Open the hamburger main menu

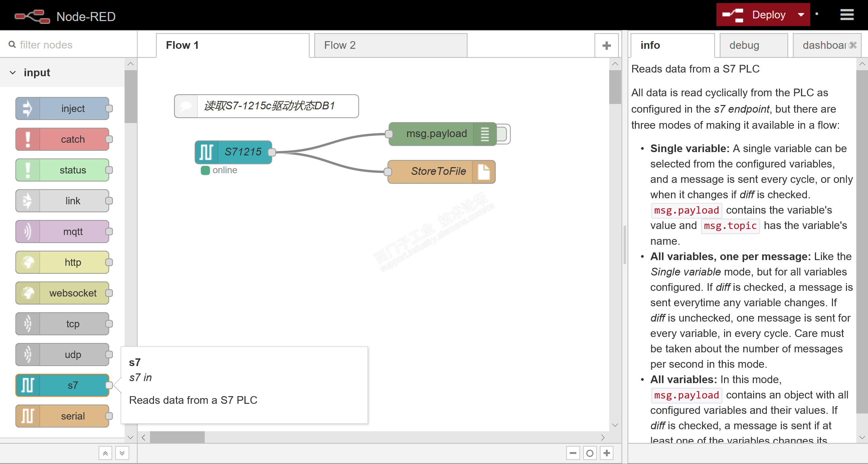846,15
